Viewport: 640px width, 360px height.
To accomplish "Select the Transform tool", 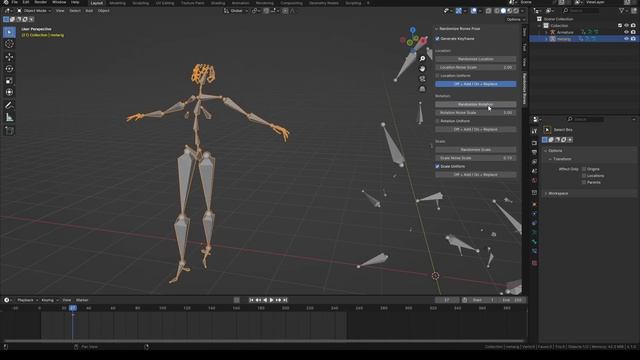I will [x=9, y=92].
